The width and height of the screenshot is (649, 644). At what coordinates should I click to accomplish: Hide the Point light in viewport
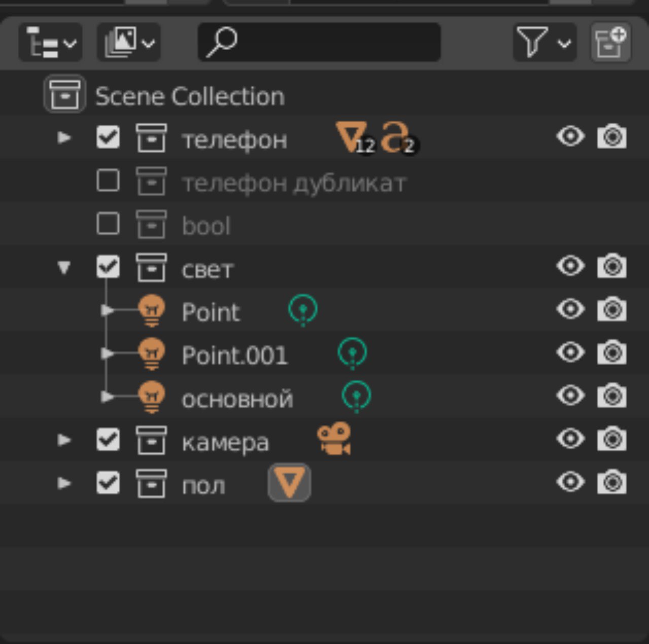[570, 309]
